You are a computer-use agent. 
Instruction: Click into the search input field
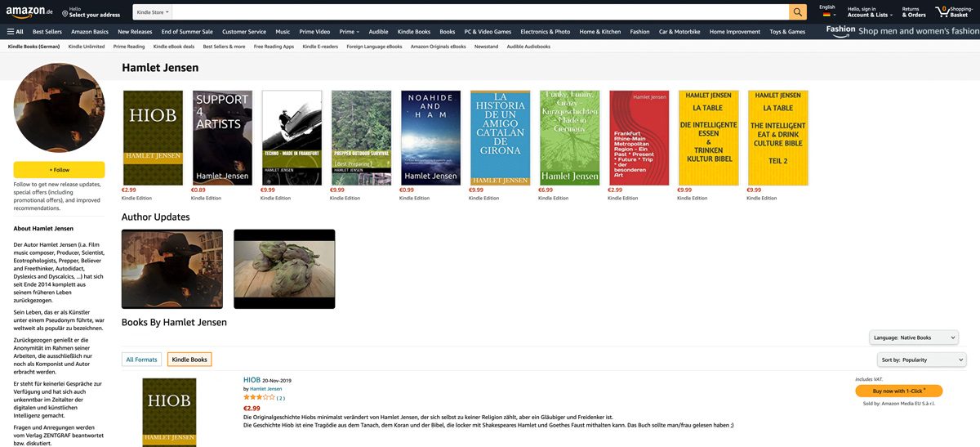(480, 12)
